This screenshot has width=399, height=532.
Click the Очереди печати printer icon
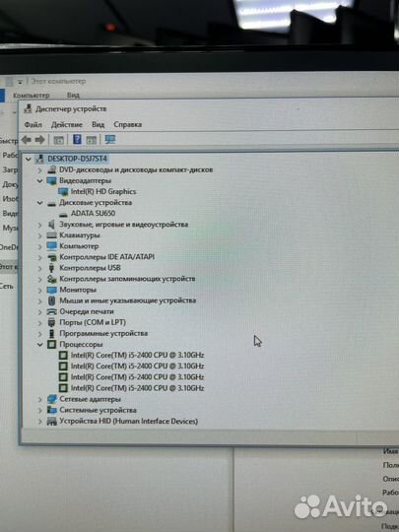[x=51, y=311]
